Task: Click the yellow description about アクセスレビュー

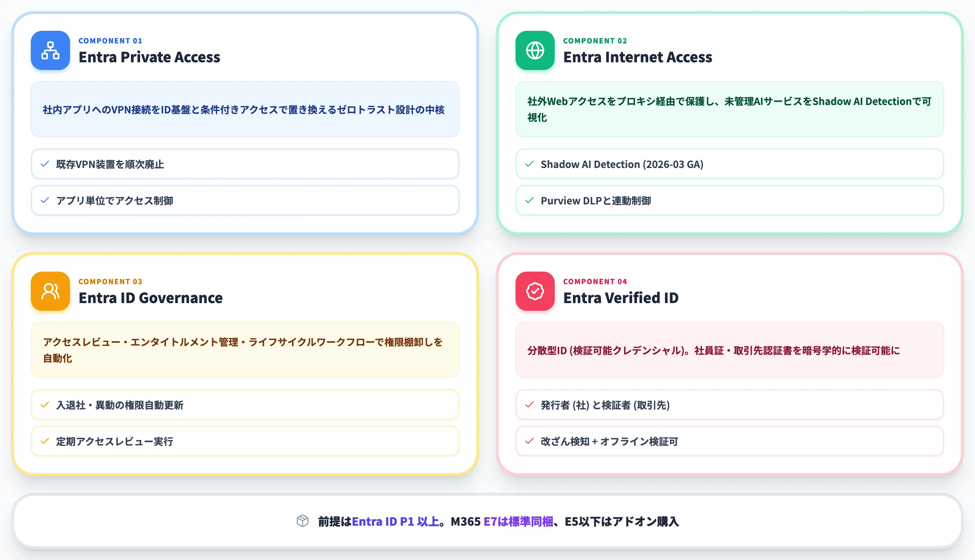Action: coord(245,350)
